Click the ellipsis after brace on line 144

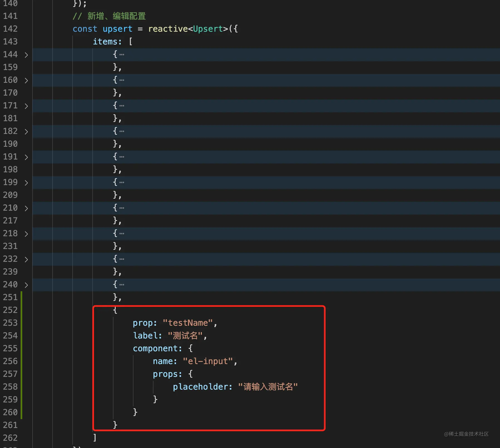coord(122,54)
